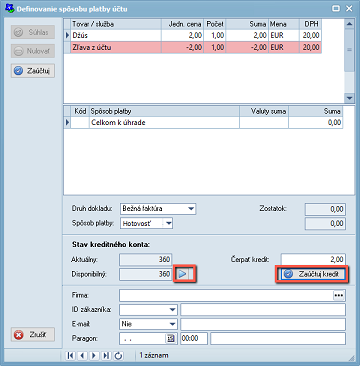Open the Spôsob platby dropdown
Image resolution: width=360 pixels, height=366 pixels.
click(x=169, y=223)
